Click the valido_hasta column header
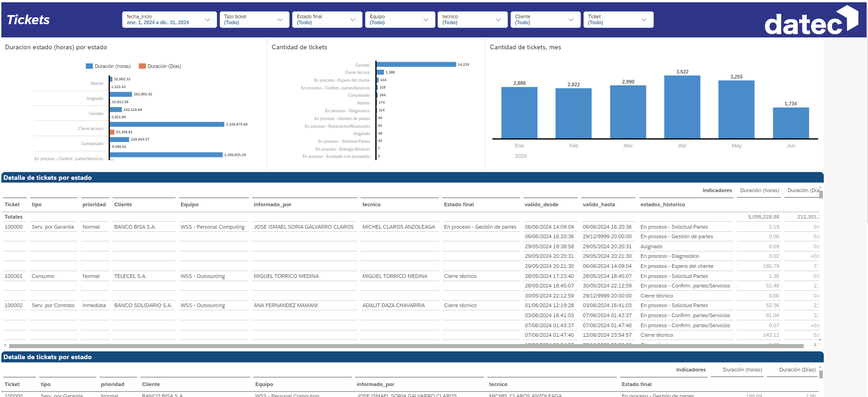Screen dimensions: 868x397 (x=599, y=204)
